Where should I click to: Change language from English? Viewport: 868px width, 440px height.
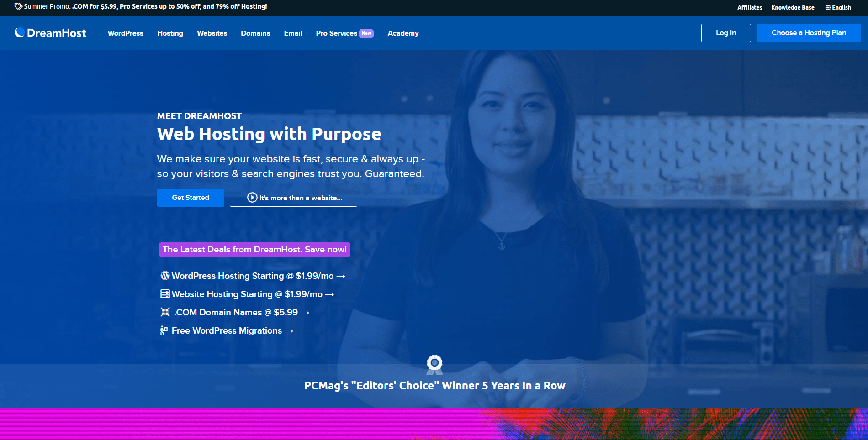point(838,8)
